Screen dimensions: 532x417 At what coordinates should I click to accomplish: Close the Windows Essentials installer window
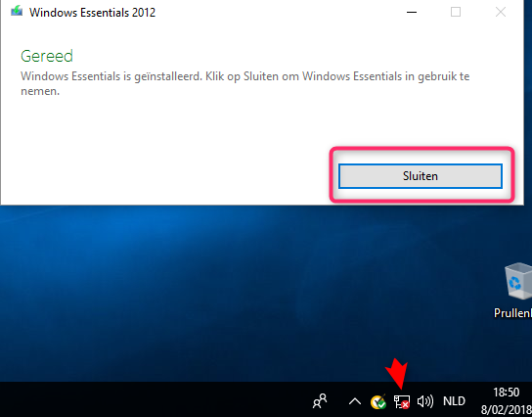(501, 12)
